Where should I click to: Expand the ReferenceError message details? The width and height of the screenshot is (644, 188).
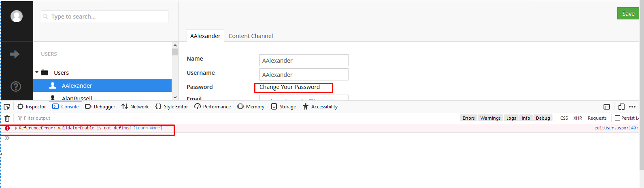click(x=16, y=128)
